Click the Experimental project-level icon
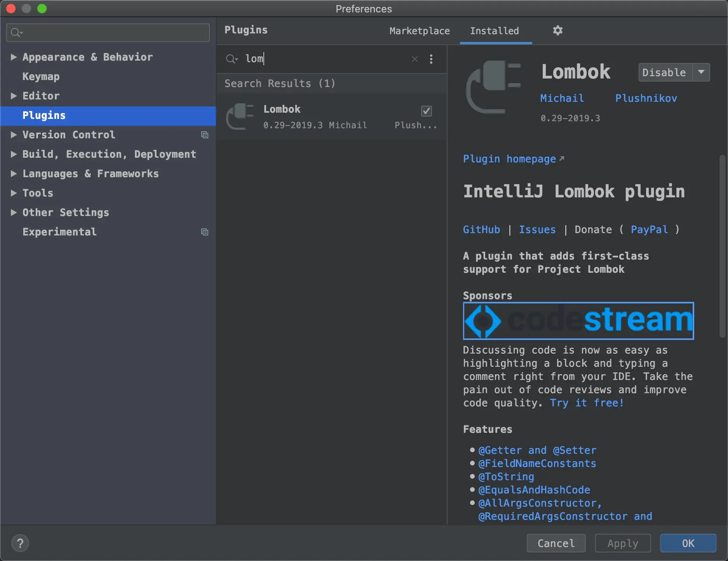This screenshot has width=728, height=561. click(205, 232)
